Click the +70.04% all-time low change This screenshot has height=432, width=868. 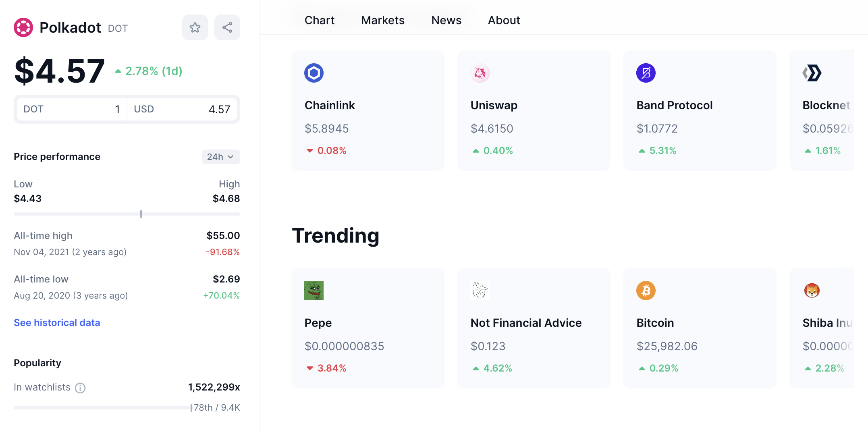(222, 295)
